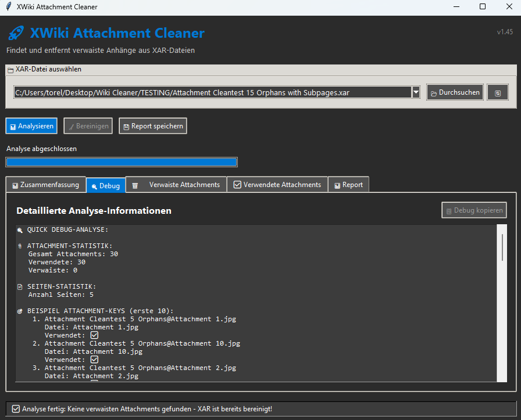Select the Debug tab

click(106, 185)
